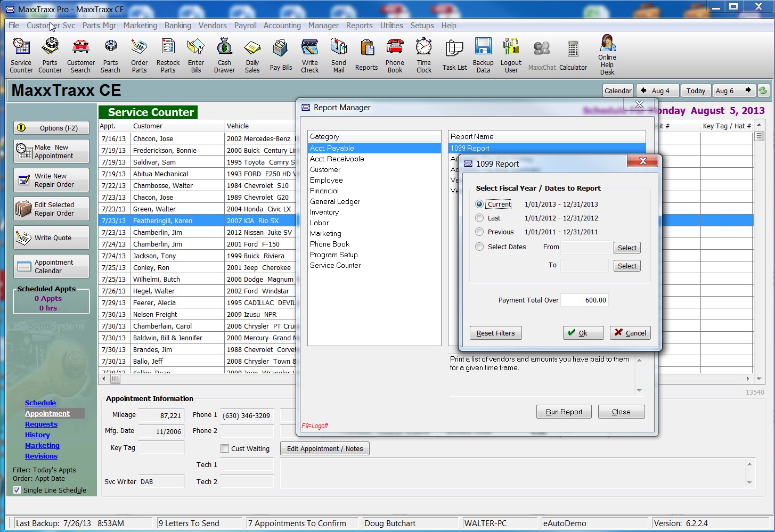775x532 pixels.
Task: Open the Requests sidebar link
Action: pos(41,424)
